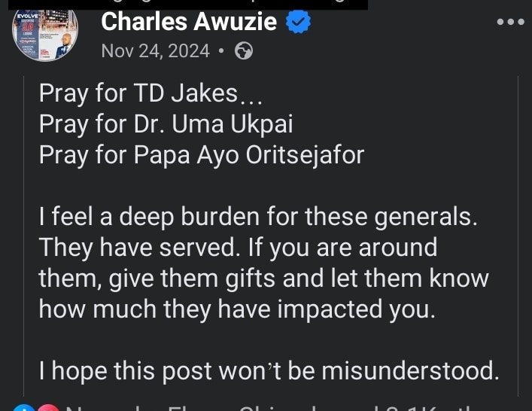The height and width of the screenshot is (411, 532).
Task: Click the dot separator beside the date
Action: (x=221, y=52)
